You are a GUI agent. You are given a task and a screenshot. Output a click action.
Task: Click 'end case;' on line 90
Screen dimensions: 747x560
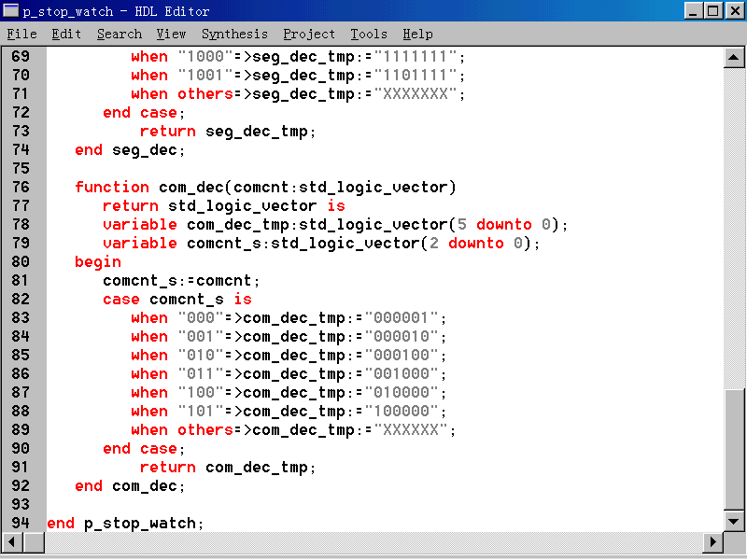[144, 449]
